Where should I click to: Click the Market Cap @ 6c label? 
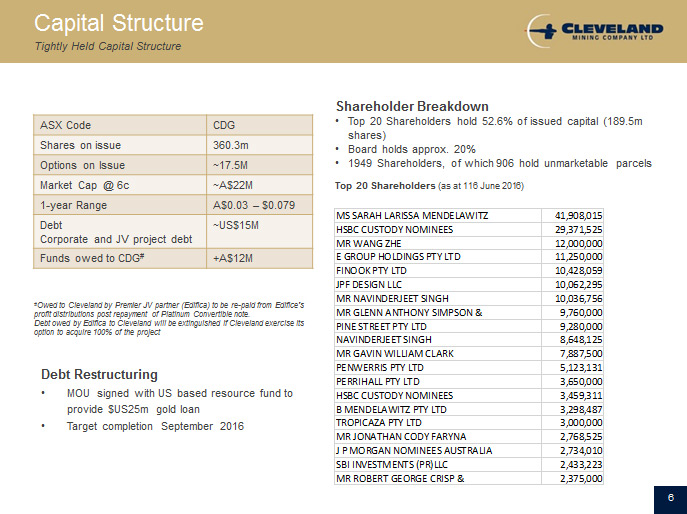point(85,185)
